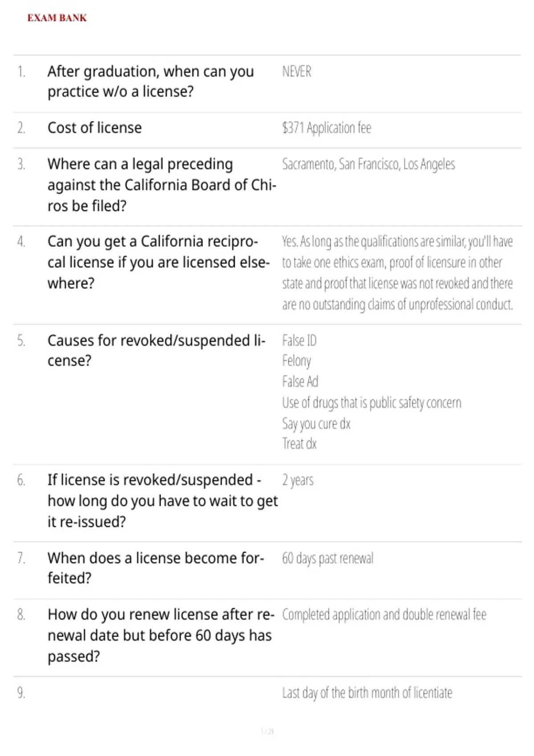534x756 pixels.
Task: Click the EXAM BANK header text
Action: pyautogui.click(x=57, y=18)
